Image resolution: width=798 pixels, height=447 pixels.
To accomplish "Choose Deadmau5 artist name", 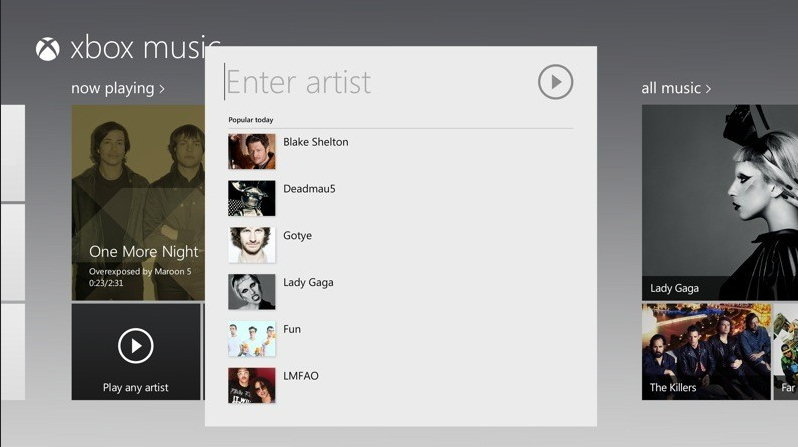I will pyautogui.click(x=309, y=189).
